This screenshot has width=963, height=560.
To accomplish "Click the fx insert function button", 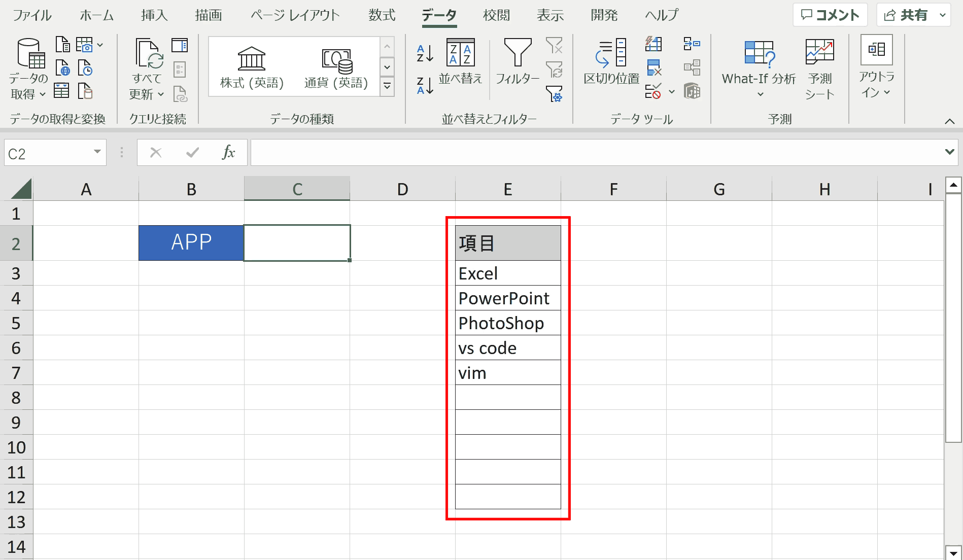I will coord(229,152).
